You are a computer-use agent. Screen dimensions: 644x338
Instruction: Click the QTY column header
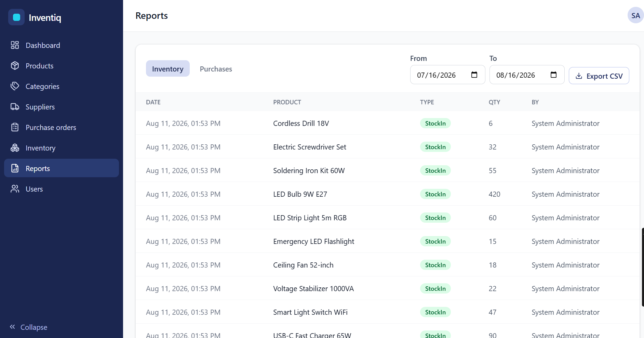pos(494,102)
